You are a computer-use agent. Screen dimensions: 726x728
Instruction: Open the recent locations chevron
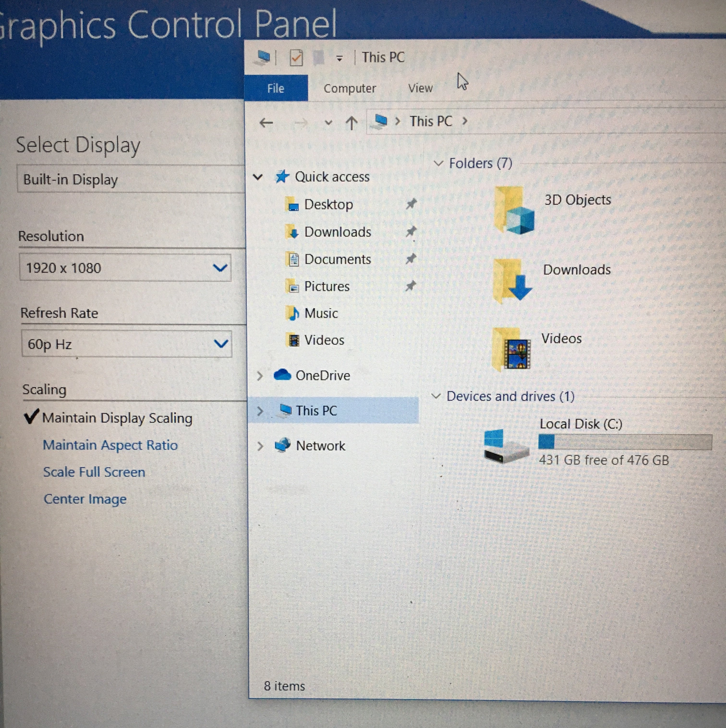tap(328, 123)
